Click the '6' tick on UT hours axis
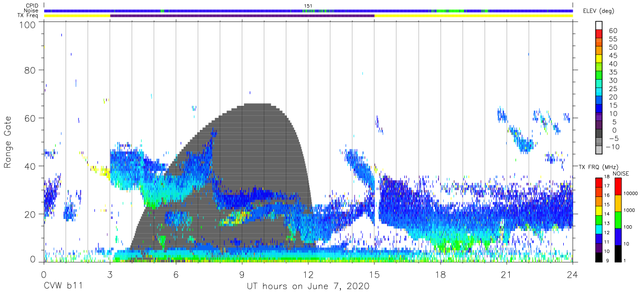 176,274
